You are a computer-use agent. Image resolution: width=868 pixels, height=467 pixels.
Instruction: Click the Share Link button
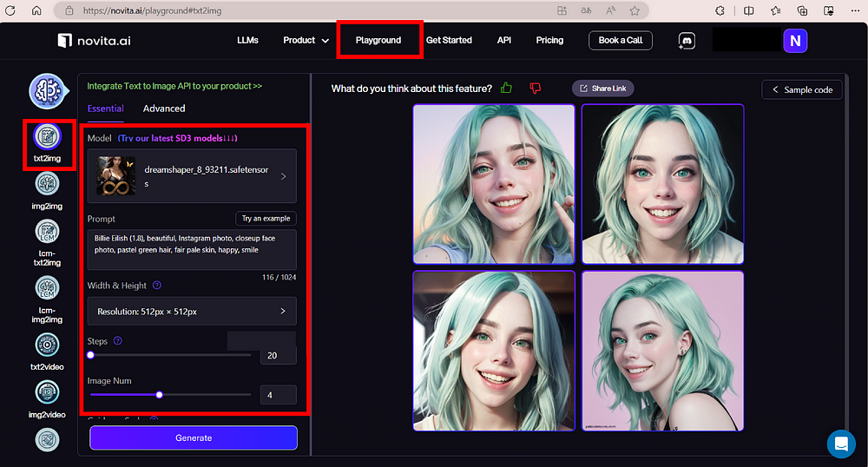[603, 89]
